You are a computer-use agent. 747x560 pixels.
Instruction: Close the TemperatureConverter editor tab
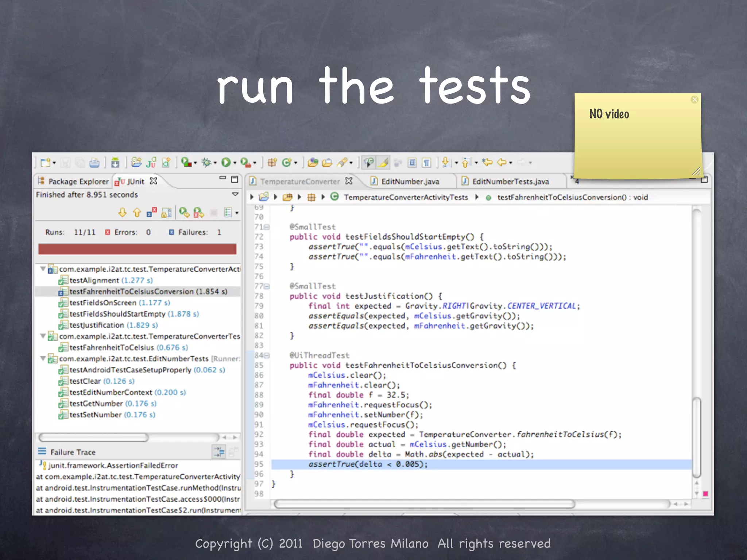point(349,181)
